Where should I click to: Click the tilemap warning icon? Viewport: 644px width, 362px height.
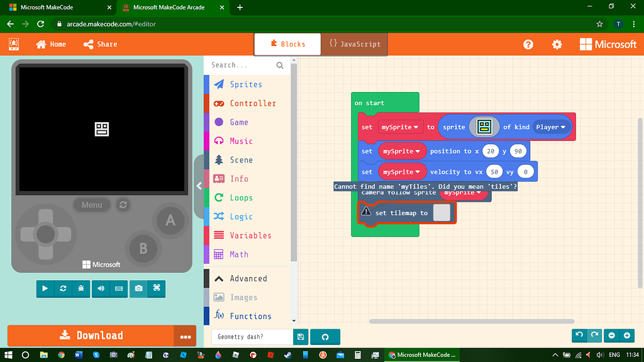tap(365, 212)
